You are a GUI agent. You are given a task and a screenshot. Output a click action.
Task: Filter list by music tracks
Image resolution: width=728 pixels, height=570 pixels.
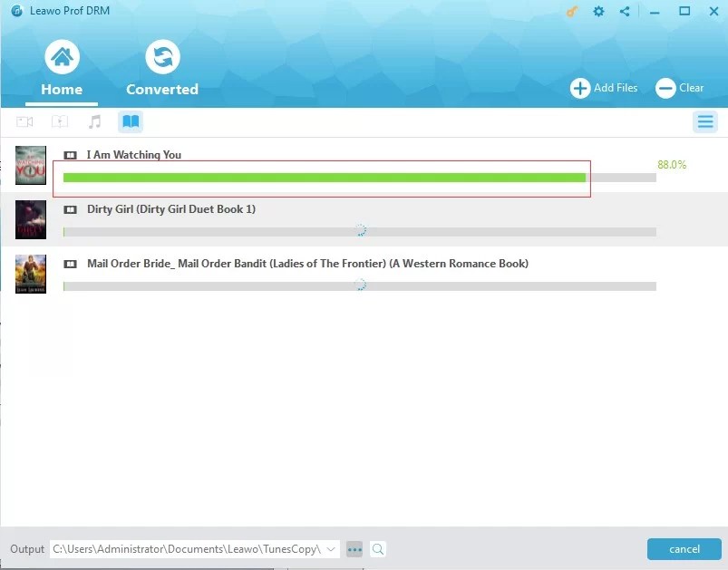(94, 121)
